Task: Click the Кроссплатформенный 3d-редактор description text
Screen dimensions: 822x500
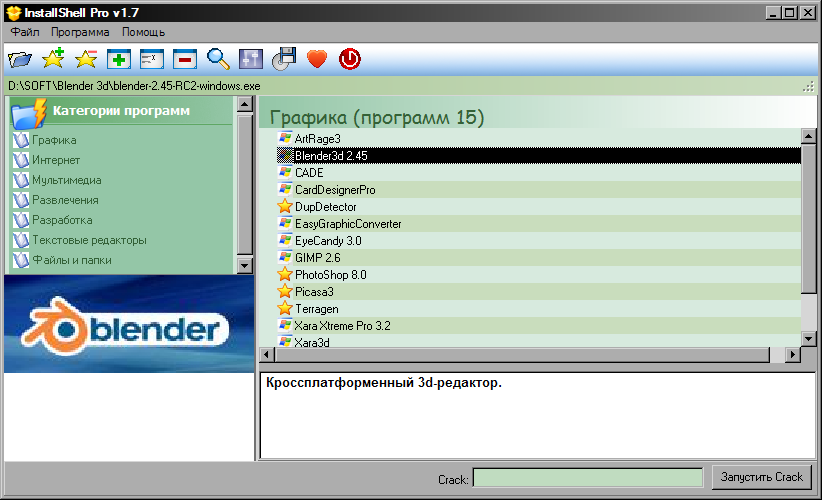Action: coord(384,383)
